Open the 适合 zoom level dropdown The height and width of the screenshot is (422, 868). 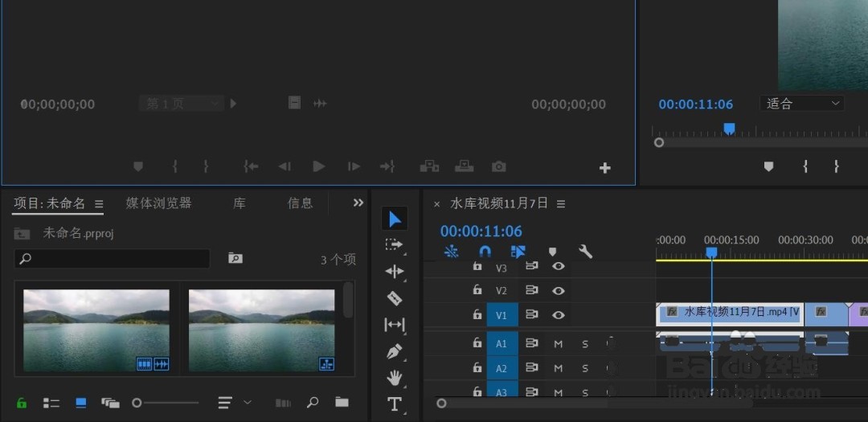[801, 104]
